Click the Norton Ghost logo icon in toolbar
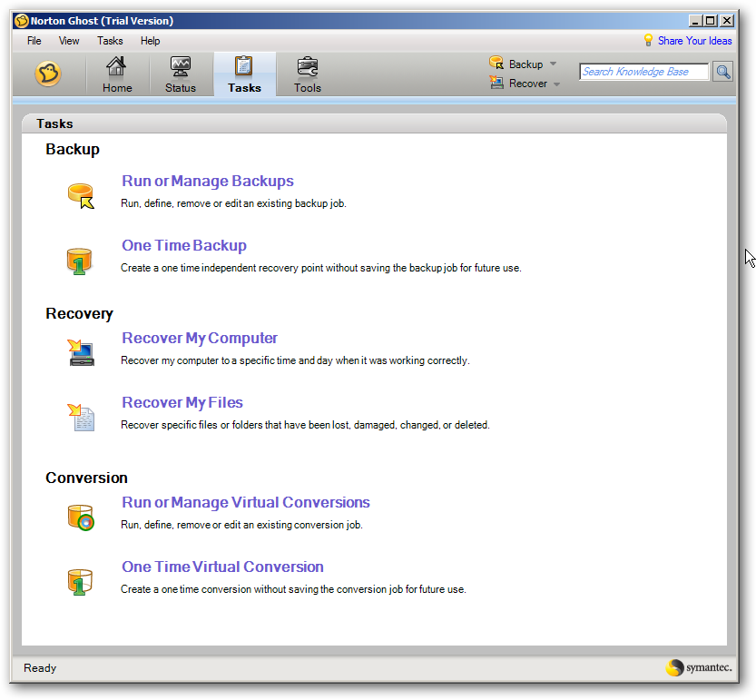 (48, 74)
